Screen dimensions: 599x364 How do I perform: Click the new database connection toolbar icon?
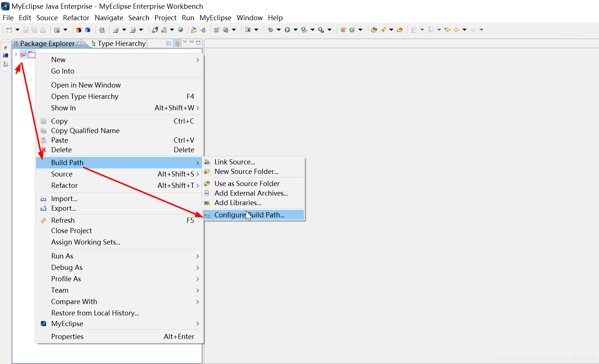57,30
